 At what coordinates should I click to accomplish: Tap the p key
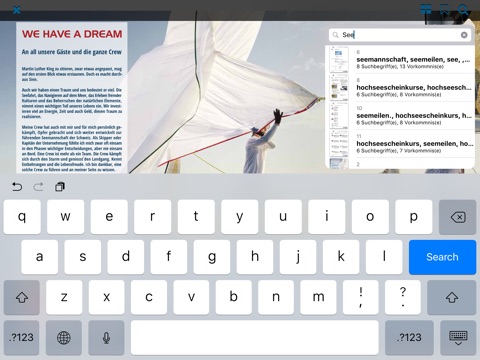pos(414,217)
